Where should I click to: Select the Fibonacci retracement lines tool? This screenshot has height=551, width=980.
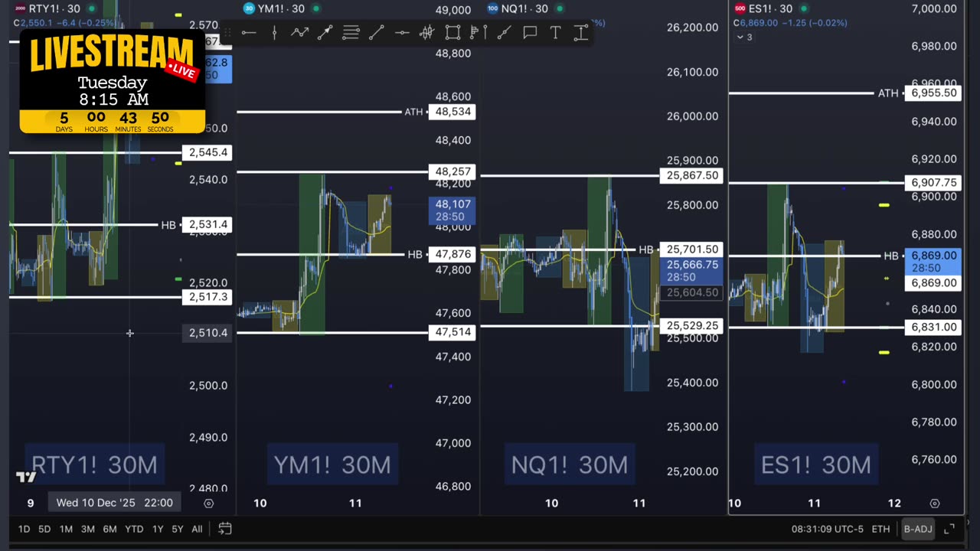[351, 32]
